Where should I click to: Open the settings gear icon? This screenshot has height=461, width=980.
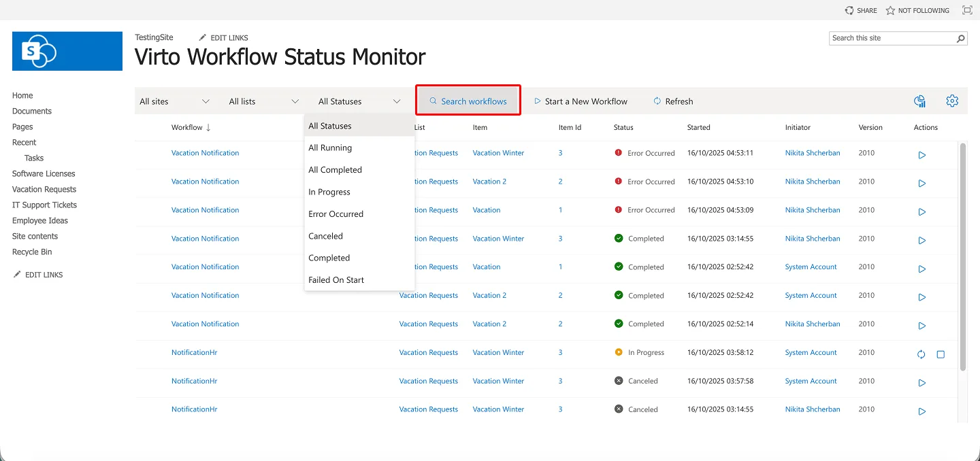tap(951, 101)
